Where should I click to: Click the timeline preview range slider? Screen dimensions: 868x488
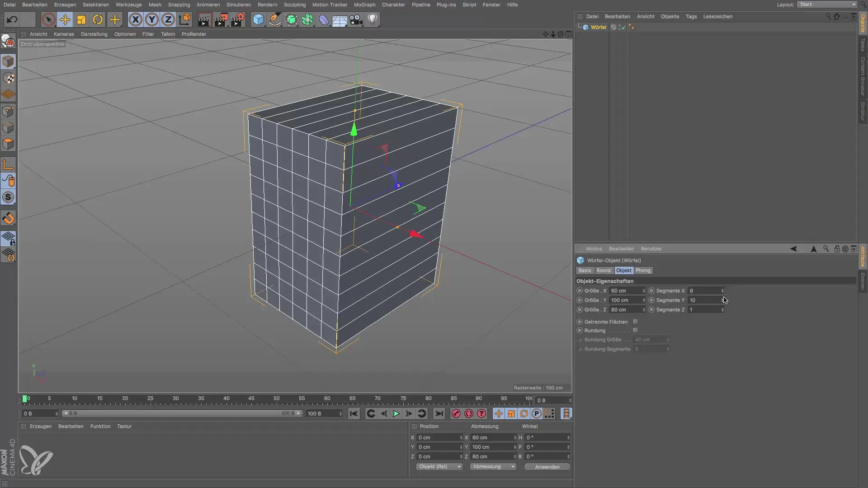click(x=182, y=413)
